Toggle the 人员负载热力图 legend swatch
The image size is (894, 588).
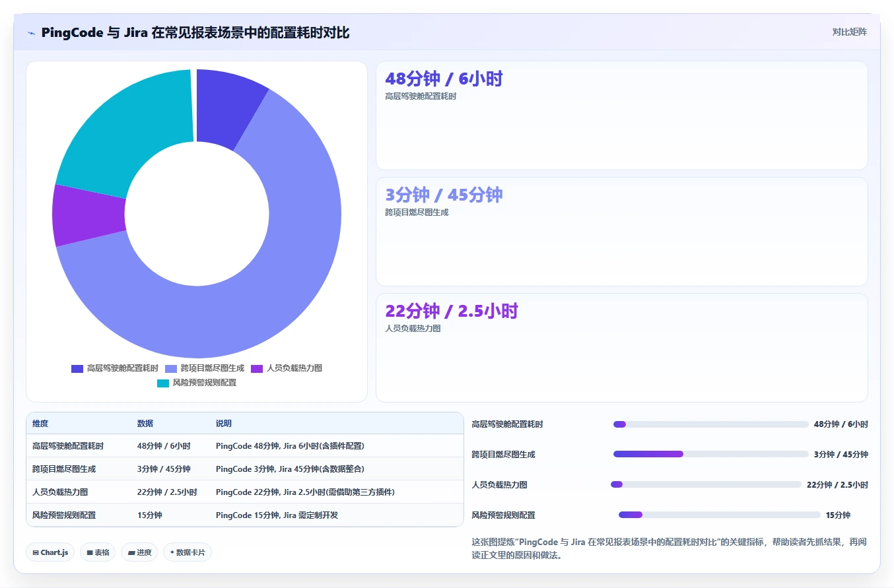pos(257,368)
